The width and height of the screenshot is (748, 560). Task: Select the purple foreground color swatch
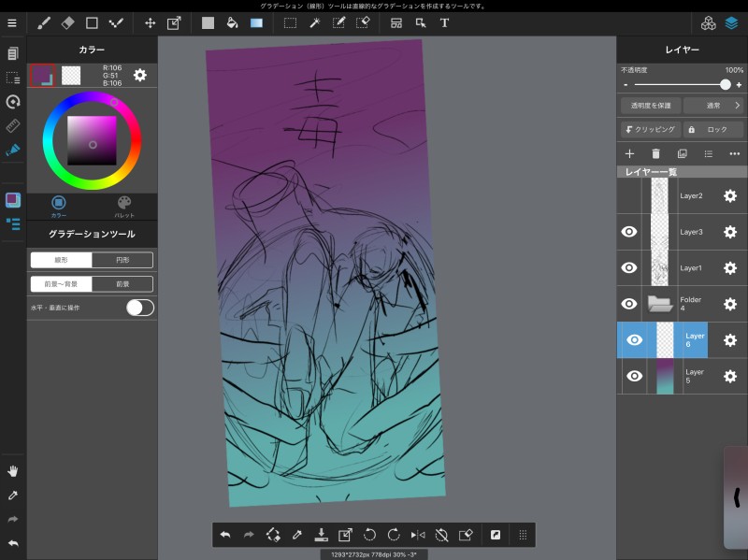(42, 75)
